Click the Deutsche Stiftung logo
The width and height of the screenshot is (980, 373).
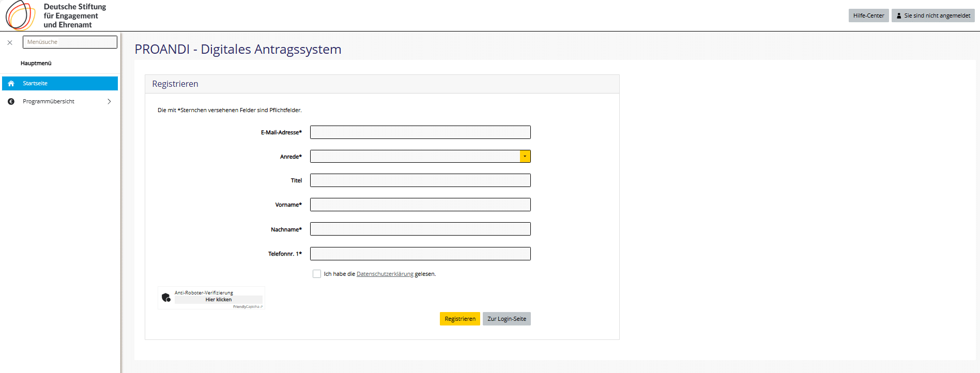pyautogui.click(x=21, y=15)
